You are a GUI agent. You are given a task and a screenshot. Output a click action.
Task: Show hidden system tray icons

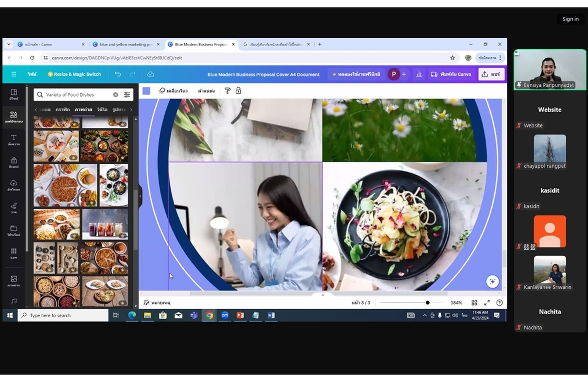point(425,315)
